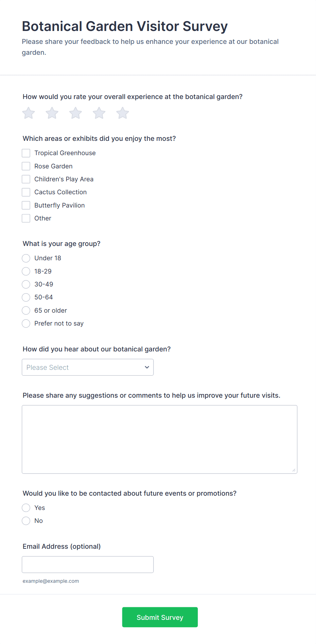Focus the Email Address input field

click(x=88, y=564)
